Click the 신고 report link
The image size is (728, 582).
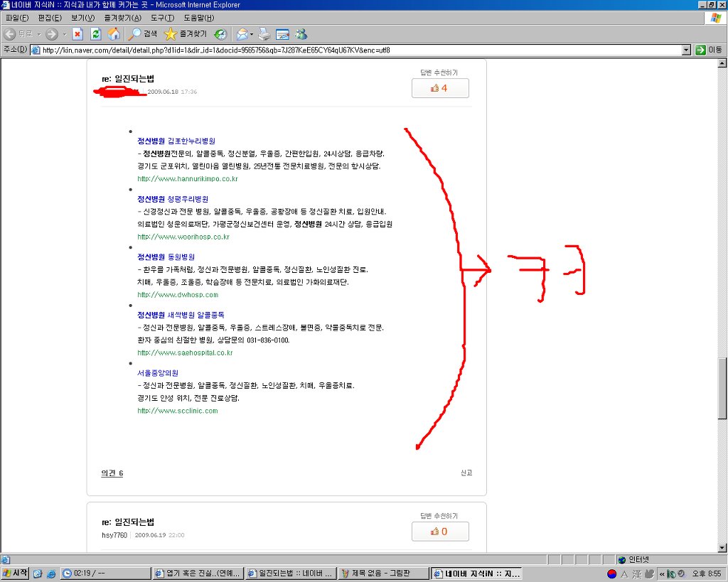coord(466,473)
